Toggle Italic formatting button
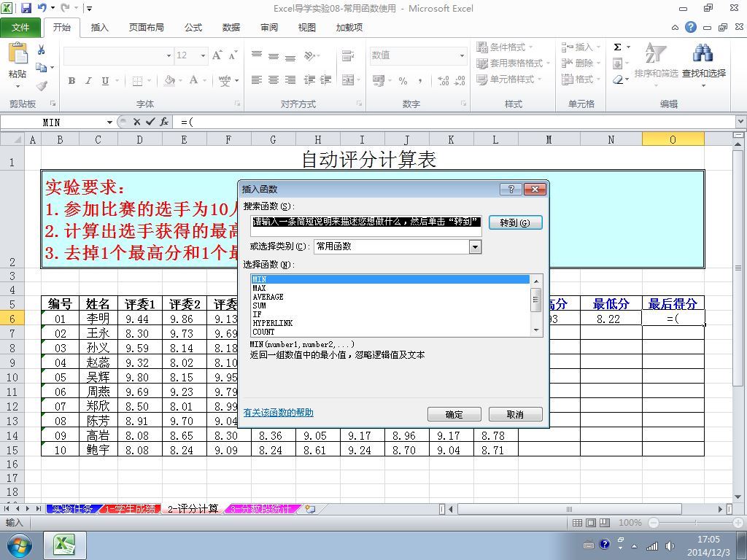This screenshot has width=747, height=560. 88,81
